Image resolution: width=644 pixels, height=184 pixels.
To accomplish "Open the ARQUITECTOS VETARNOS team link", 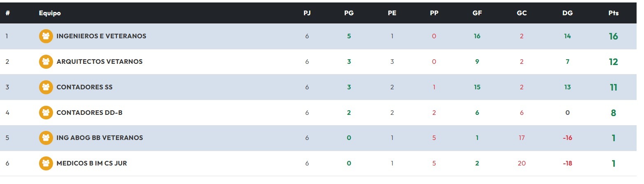I will 100,62.
